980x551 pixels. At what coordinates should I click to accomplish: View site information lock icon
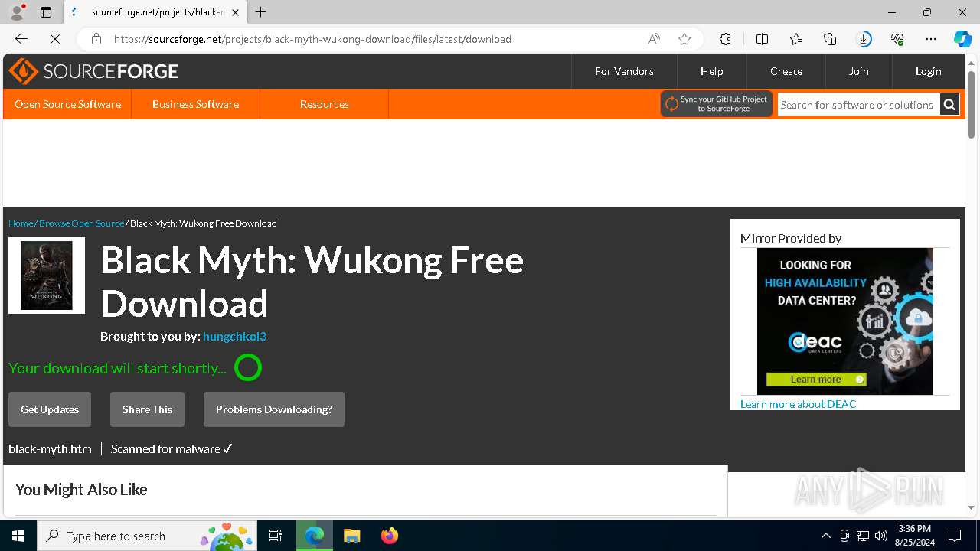tap(96, 39)
